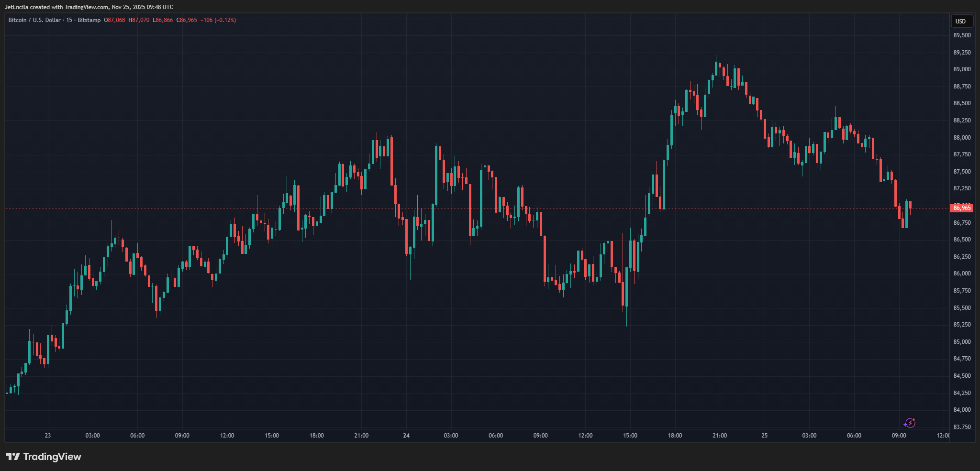Click the 84,000 price axis label
The height and width of the screenshot is (471, 980).
(962, 410)
